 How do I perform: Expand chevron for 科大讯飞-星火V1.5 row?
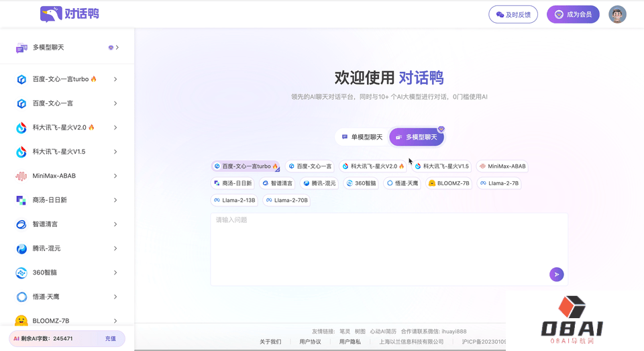115,152
